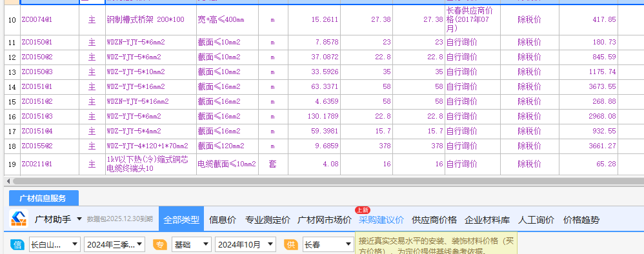Screen dimensions: 644x254
Task: Select the 广材网市场价 tab
Action: [325, 220]
